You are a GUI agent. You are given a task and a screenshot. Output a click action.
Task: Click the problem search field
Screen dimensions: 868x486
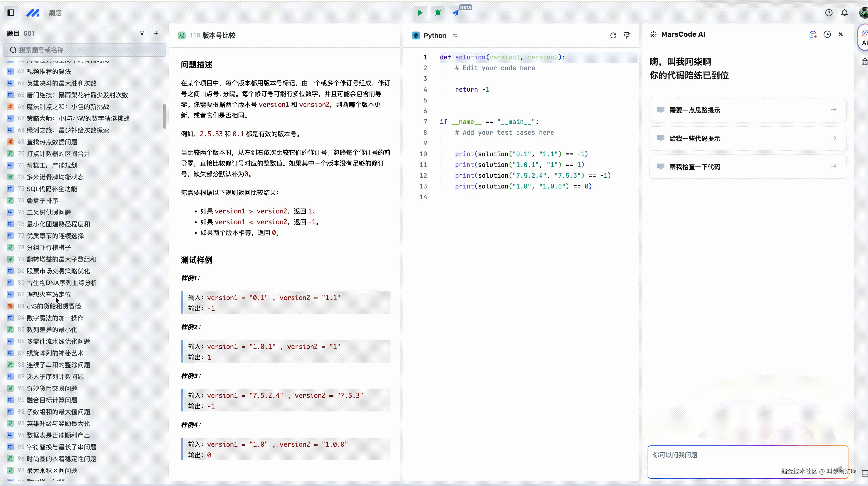point(84,50)
